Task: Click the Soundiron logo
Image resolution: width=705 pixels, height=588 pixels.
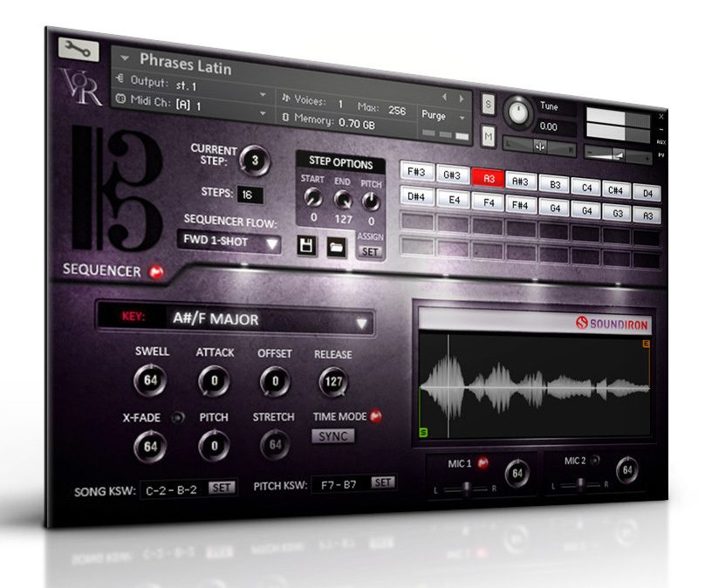Action: (612, 324)
